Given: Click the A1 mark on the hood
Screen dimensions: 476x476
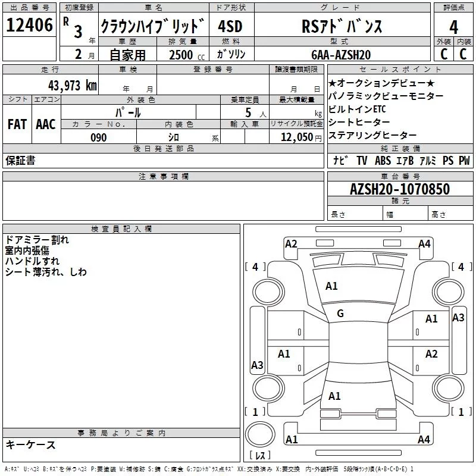Looking at the screenshot, I should [331, 286].
